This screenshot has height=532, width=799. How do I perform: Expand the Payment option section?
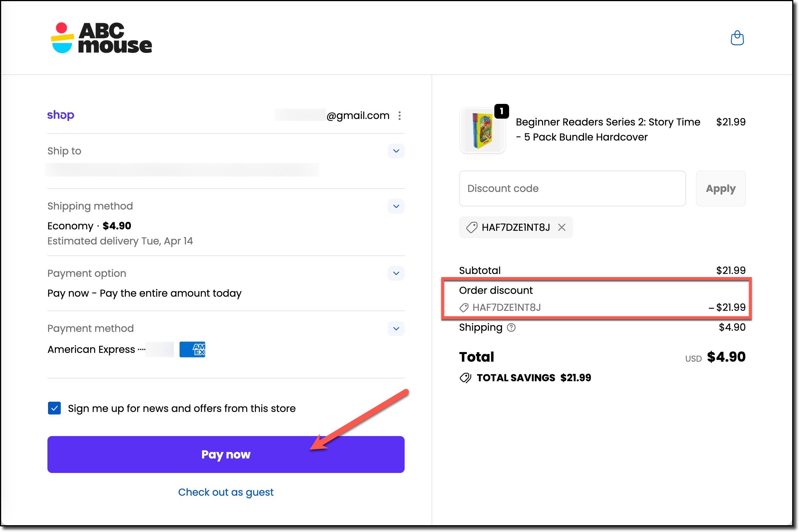(396, 273)
